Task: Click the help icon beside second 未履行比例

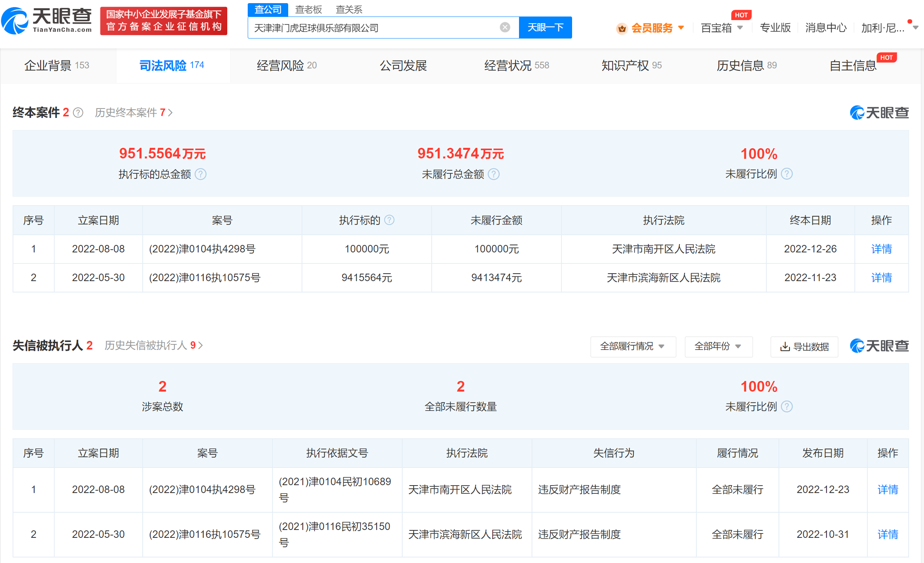Action: 787,406
